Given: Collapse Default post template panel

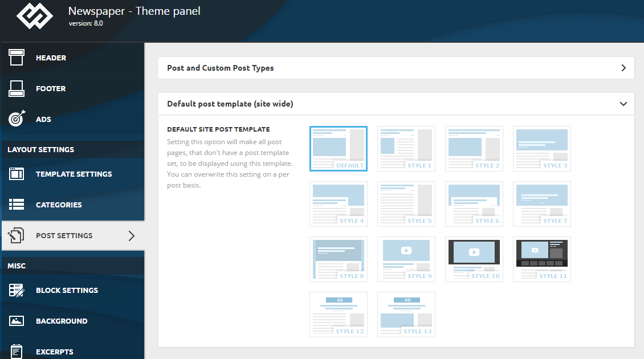Looking at the screenshot, I should click(396, 104).
